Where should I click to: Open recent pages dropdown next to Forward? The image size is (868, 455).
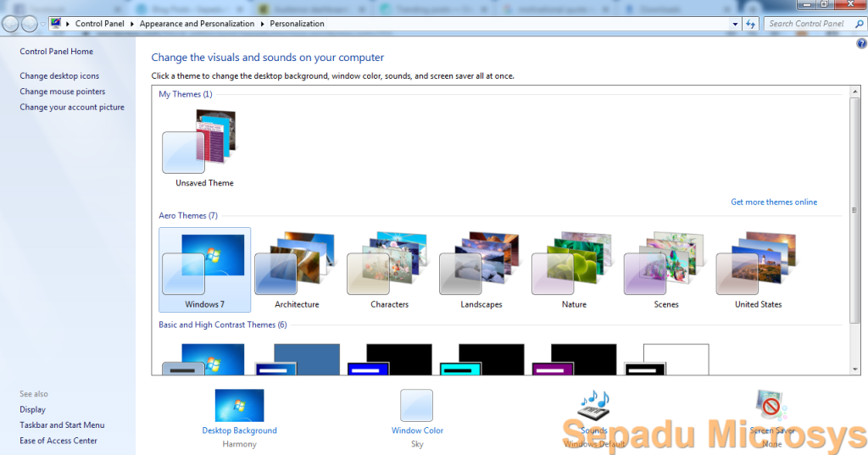42,24
